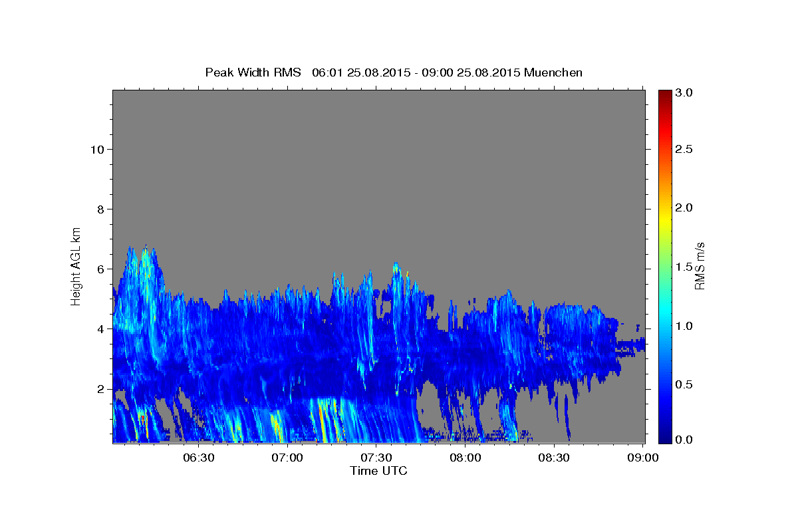Click the height tick label 10
This screenshot has height=532, width=798.
[99, 150]
